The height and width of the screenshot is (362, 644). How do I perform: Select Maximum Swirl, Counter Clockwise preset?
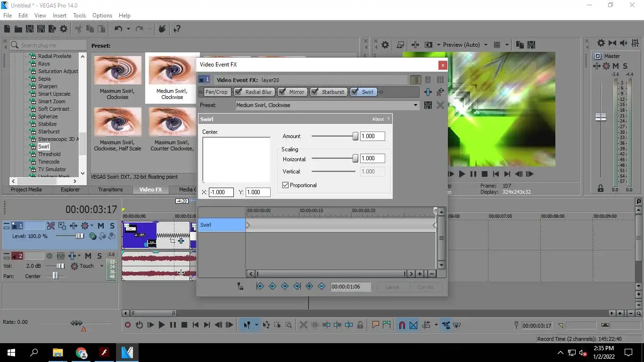[x=172, y=129]
